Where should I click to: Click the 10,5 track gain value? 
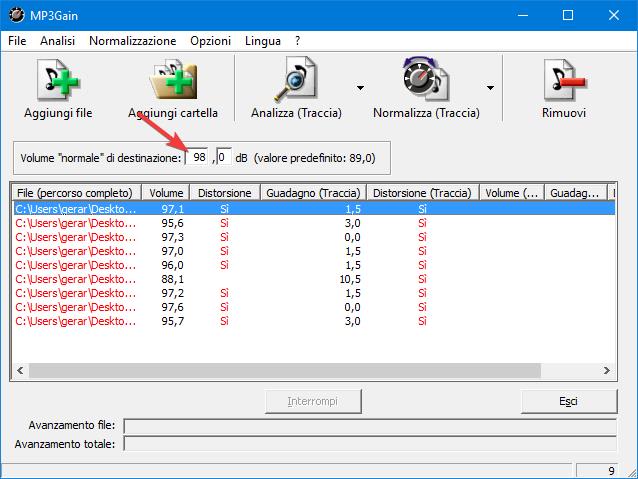[350, 279]
